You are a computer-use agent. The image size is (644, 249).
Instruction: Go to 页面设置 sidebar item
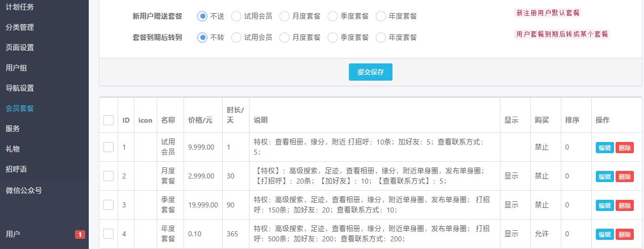[x=20, y=48]
